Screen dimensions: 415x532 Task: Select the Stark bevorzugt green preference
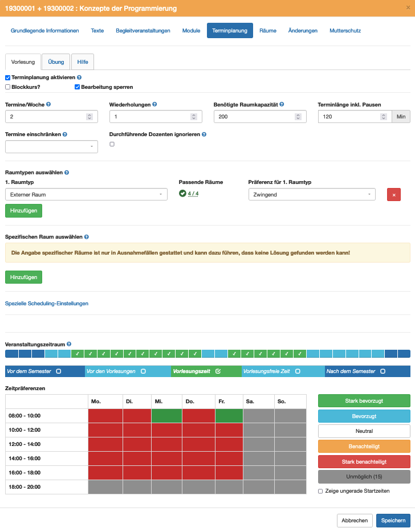[364, 401]
